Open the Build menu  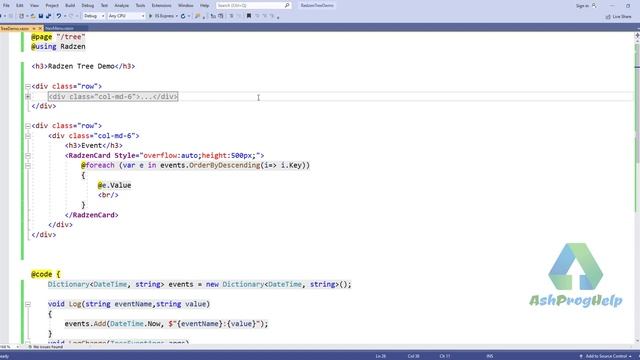tap(70, 6)
